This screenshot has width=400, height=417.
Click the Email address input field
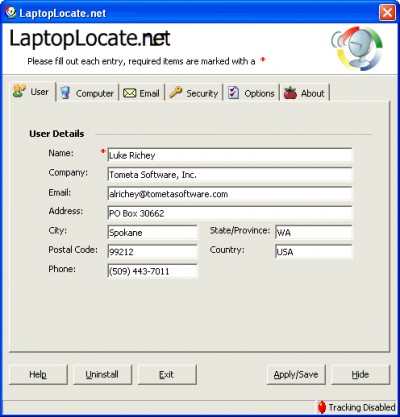(x=230, y=194)
